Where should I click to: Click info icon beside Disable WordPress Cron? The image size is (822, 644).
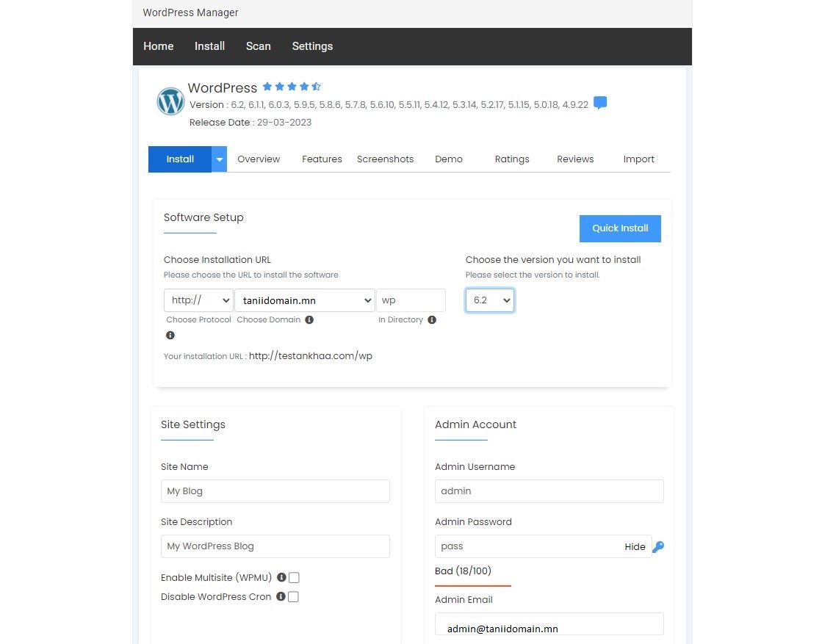pyautogui.click(x=281, y=596)
